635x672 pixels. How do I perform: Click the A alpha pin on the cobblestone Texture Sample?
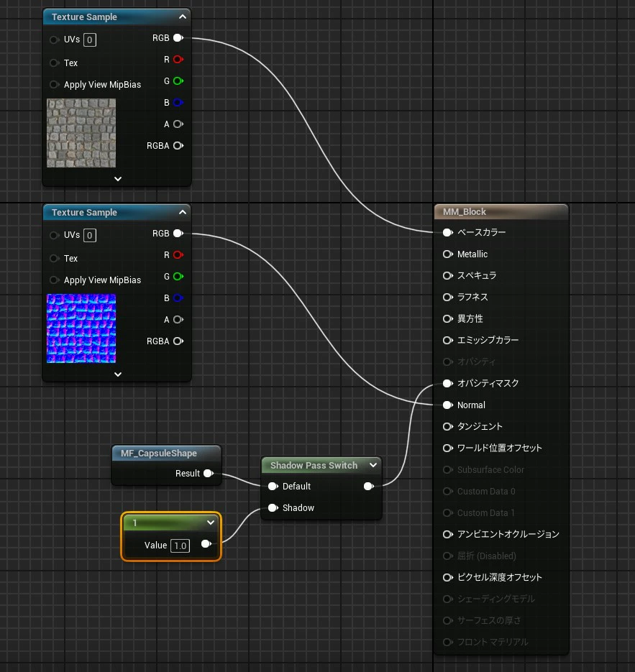tap(178, 124)
